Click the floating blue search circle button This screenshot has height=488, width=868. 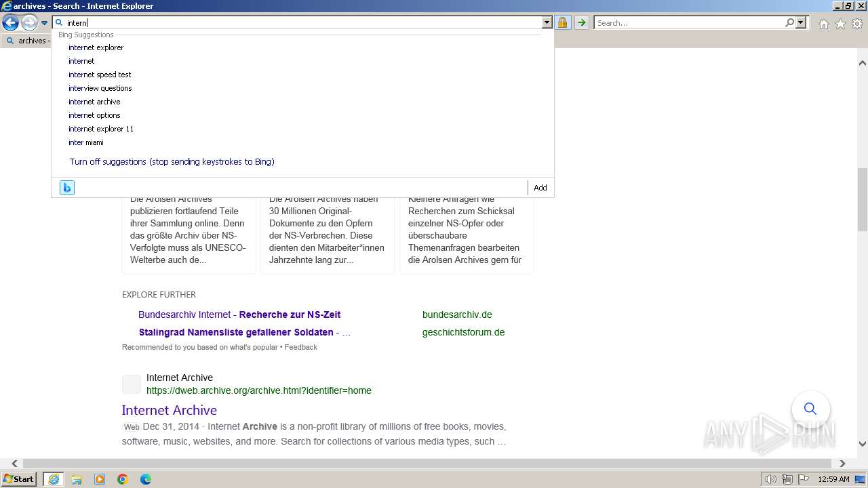click(x=810, y=409)
